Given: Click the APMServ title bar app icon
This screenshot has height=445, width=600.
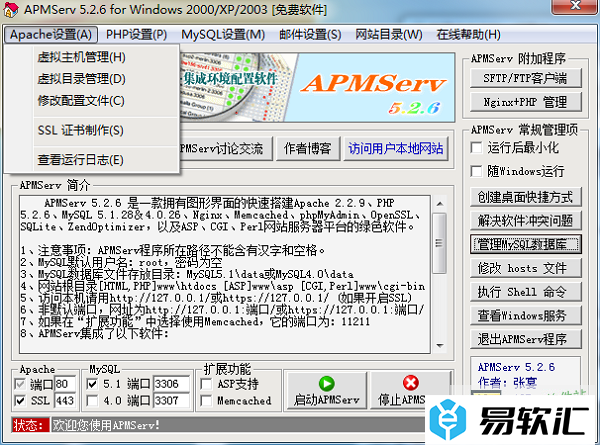Looking at the screenshot, I should click(x=10, y=10).
